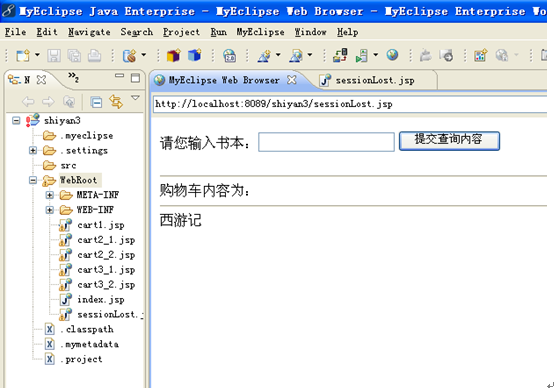This screenshot has width=557, height=388.
Task: Open the File menu
Action: coord(15,32)
